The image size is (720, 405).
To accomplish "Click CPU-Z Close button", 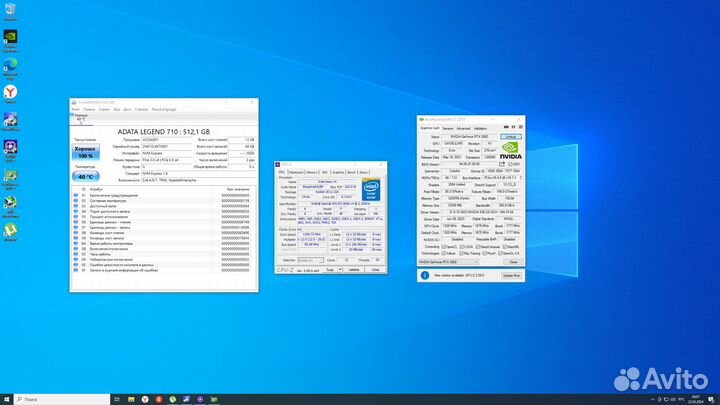I will [376, 270].
